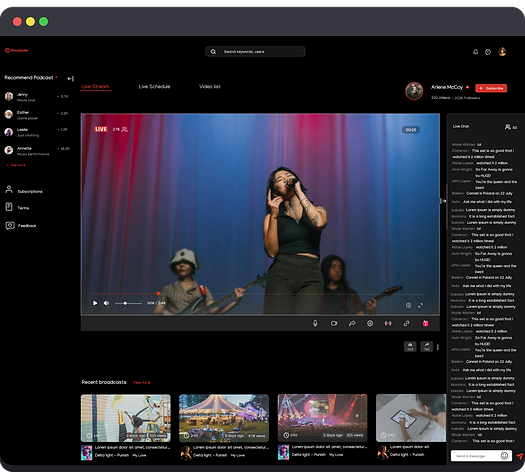Open Terms in the sidebar
Image resolution: width=525 pixels, height=472 pixels.
(23, 208)
